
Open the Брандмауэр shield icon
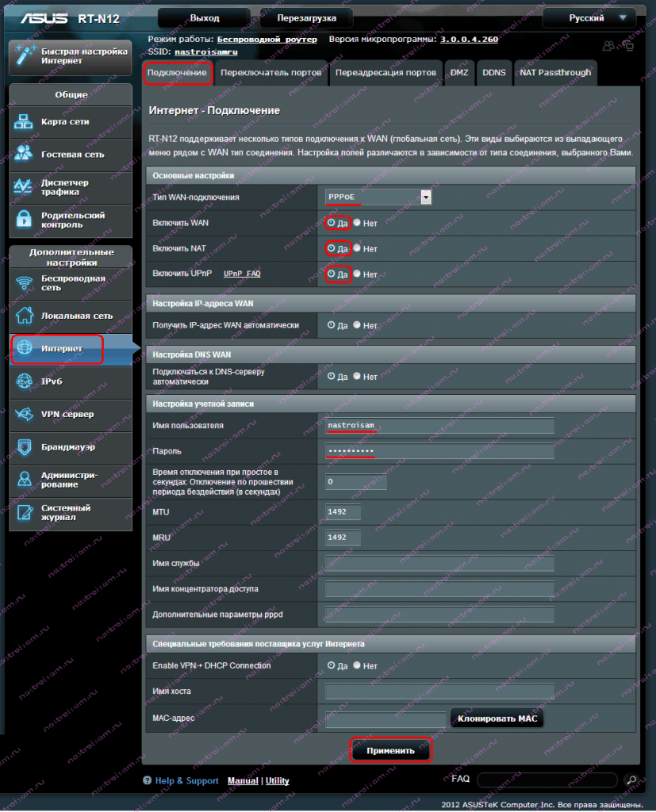click(x=24, y=446)
